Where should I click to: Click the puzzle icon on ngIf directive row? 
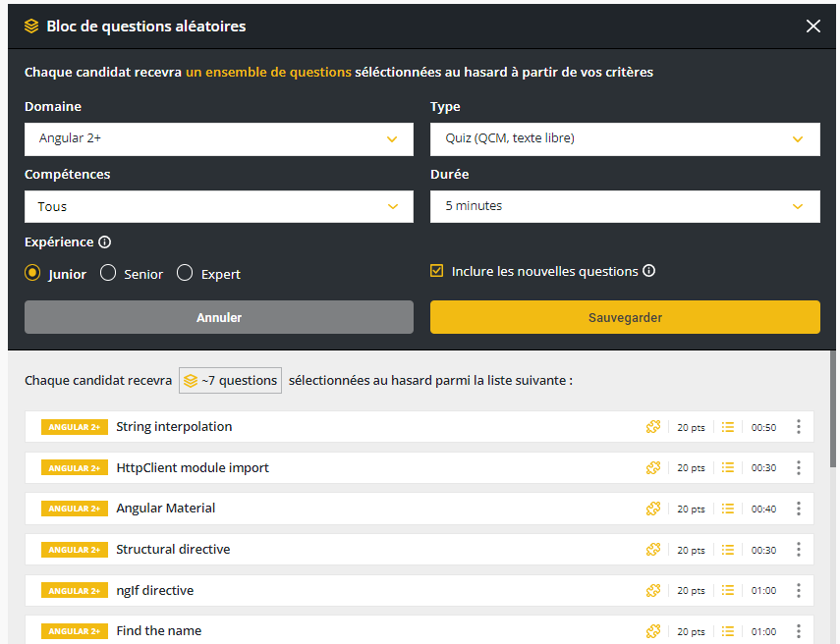click(x=653, y=590)
